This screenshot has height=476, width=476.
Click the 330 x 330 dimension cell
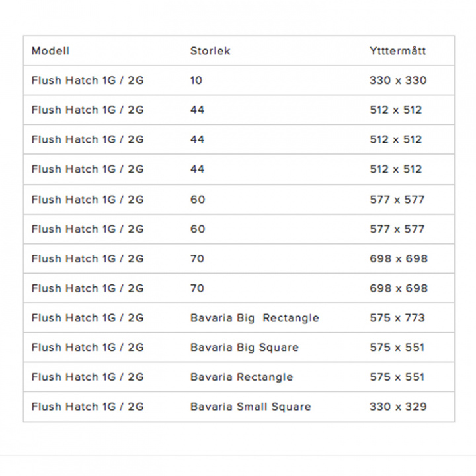398,81
